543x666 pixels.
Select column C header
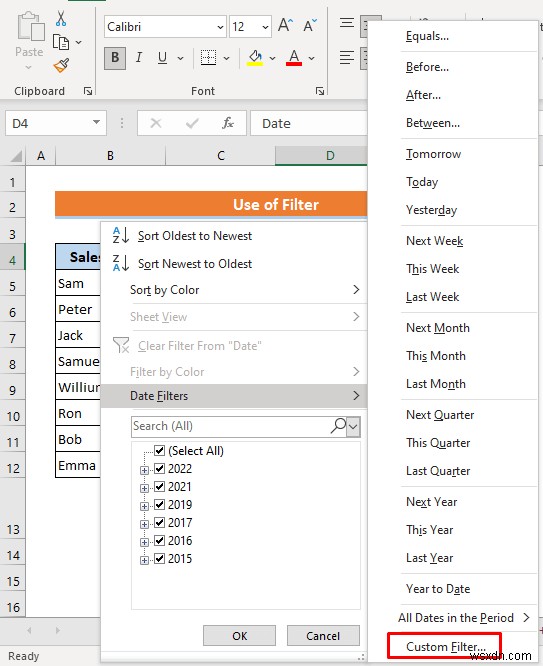click(x=221, y=156)
